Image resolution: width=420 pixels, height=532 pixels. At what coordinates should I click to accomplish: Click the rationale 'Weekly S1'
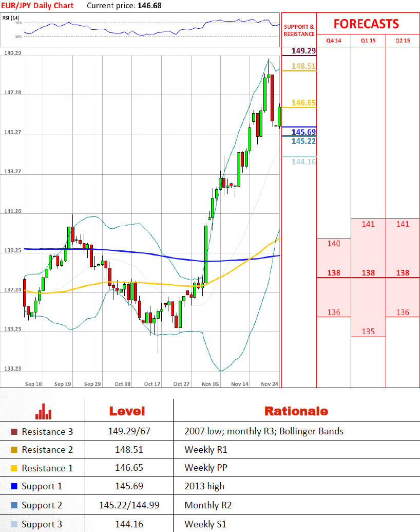205,524
